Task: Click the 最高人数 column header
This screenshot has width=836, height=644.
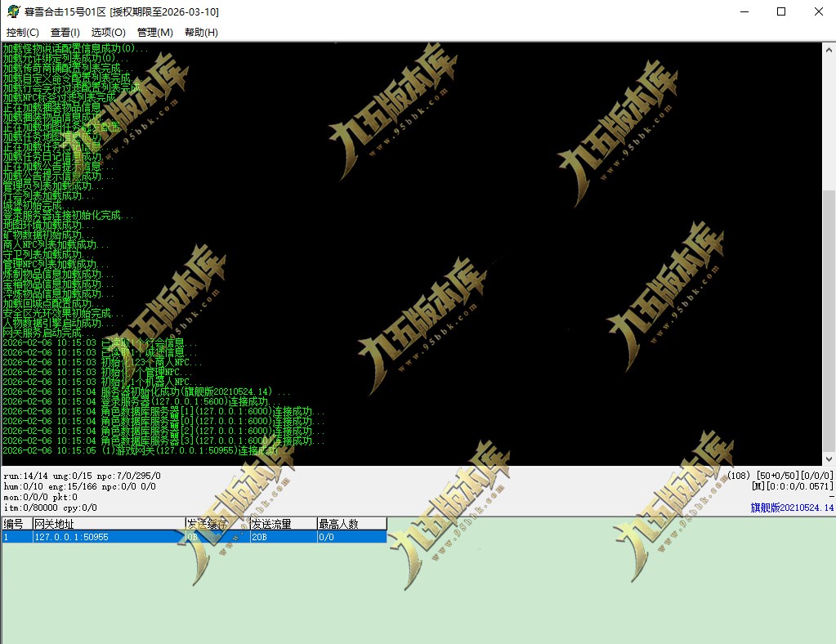Action: point(352,524)
